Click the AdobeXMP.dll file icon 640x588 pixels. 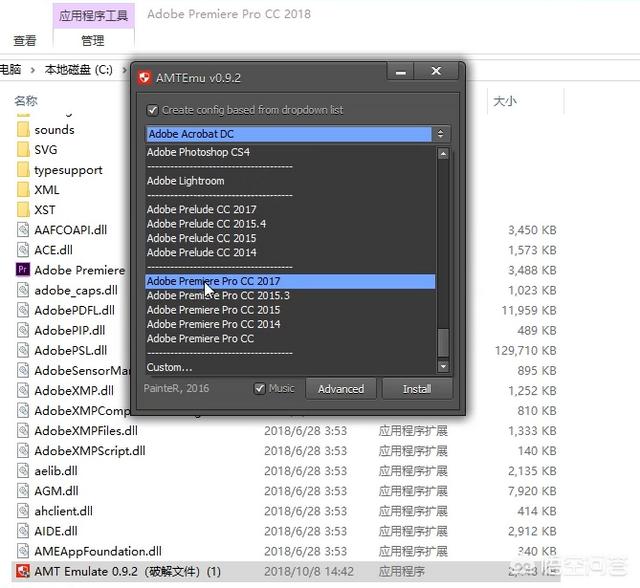click(23, 391)
